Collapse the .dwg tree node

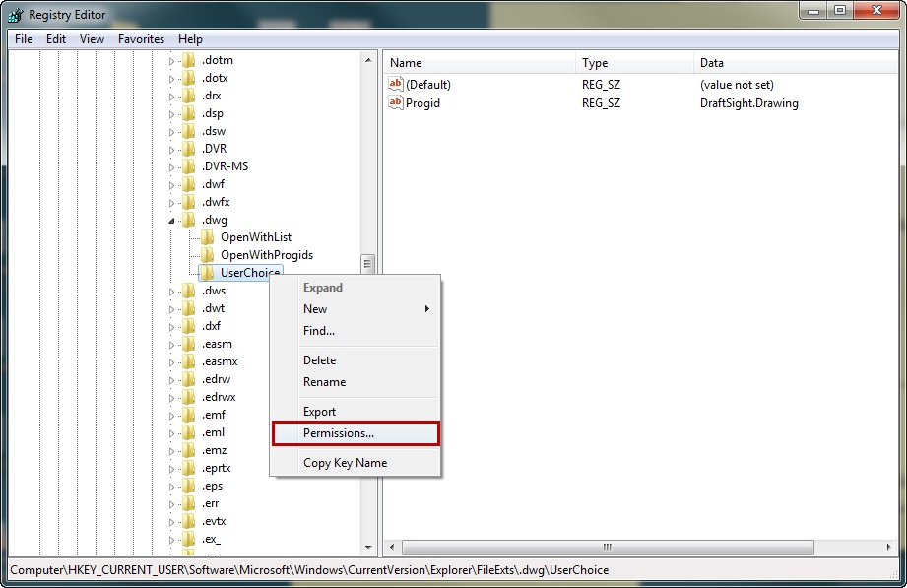tap(171, 221)
